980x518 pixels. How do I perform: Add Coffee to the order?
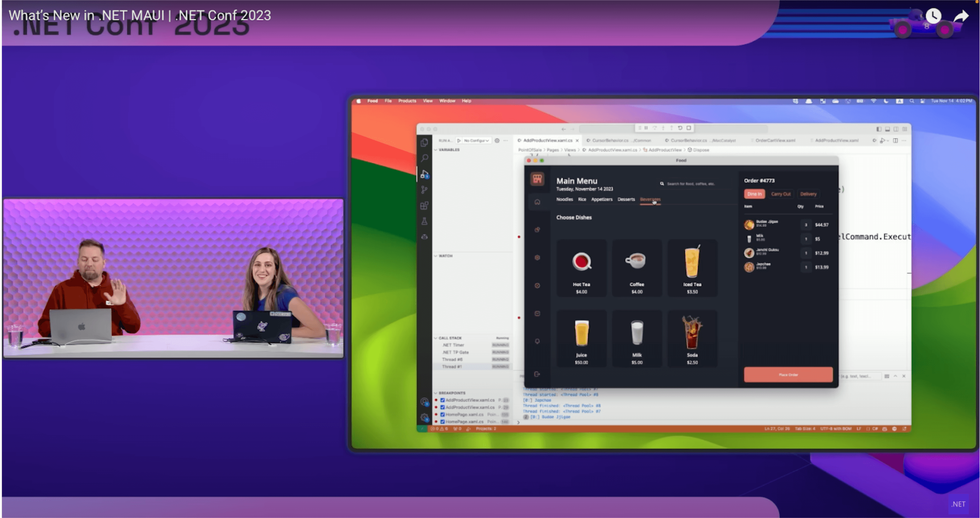click(x=637, y=268)
